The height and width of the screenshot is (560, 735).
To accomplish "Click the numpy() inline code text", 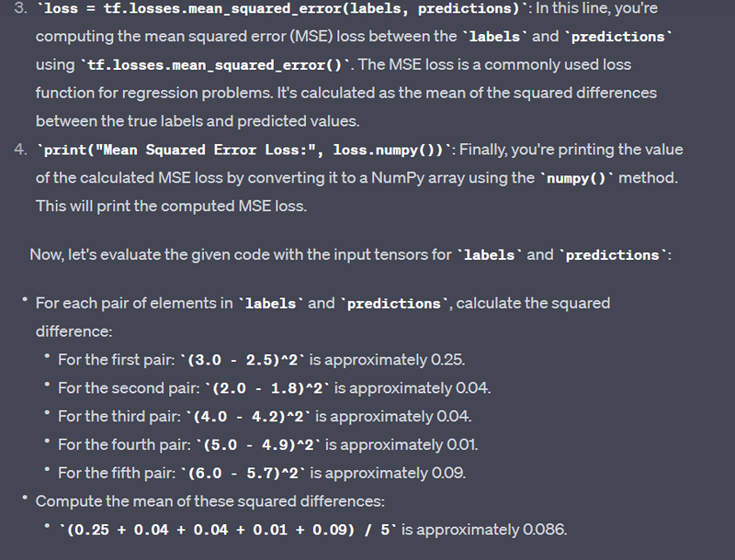I will 577,178.
